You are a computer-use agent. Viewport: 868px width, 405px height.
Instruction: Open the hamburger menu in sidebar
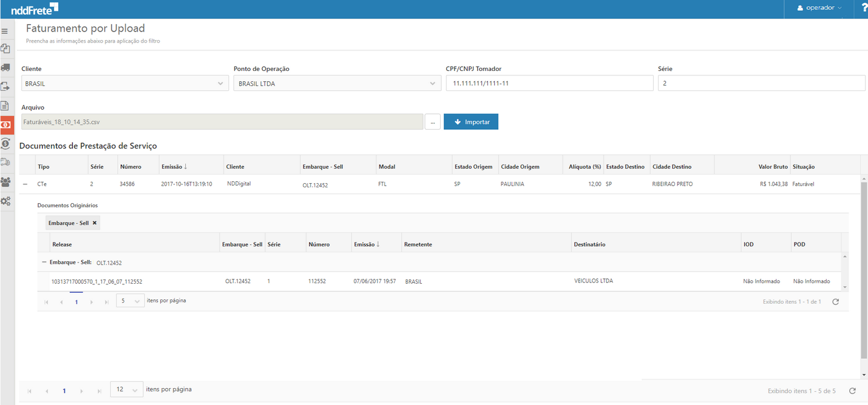click(x=5, y=31)
